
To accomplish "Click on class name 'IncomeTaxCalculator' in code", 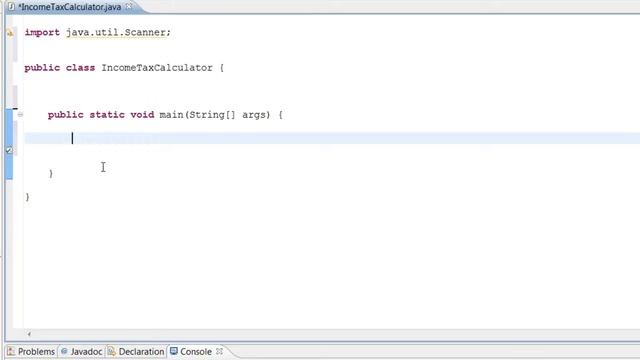I will (x=157, y=68).
